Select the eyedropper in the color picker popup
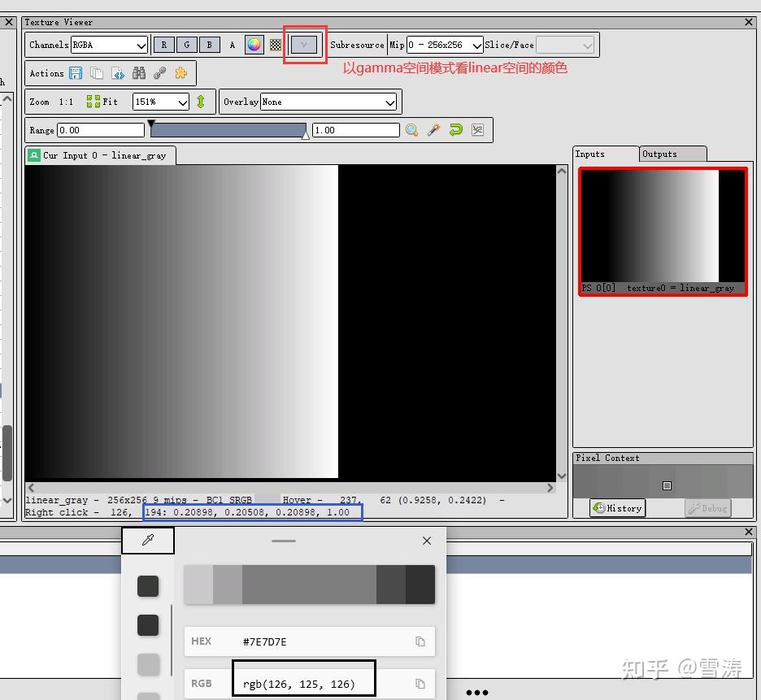The image size is (761, 700). 148,540
